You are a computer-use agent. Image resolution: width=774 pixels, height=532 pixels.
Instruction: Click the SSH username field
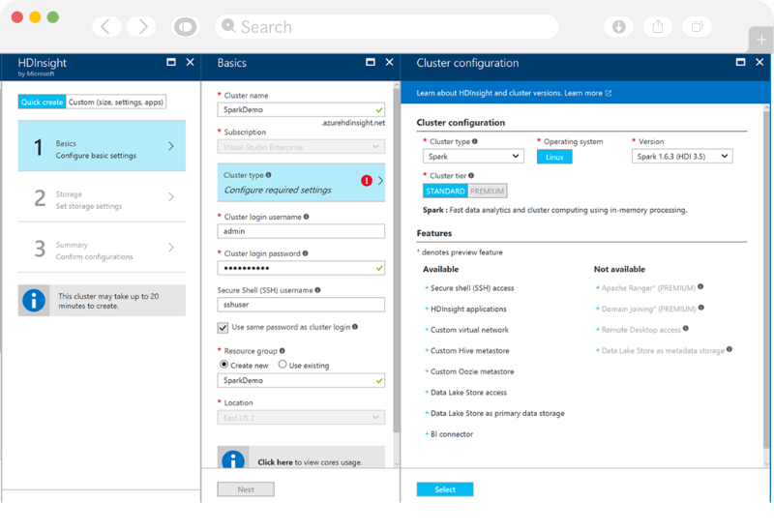301,305
